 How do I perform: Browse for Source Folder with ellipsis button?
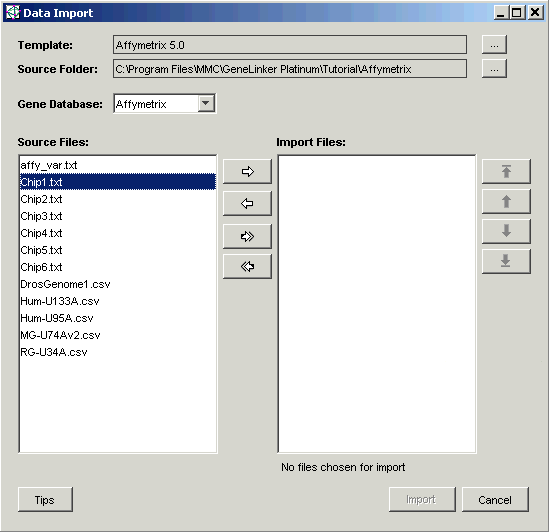click(x=494, y=69)
